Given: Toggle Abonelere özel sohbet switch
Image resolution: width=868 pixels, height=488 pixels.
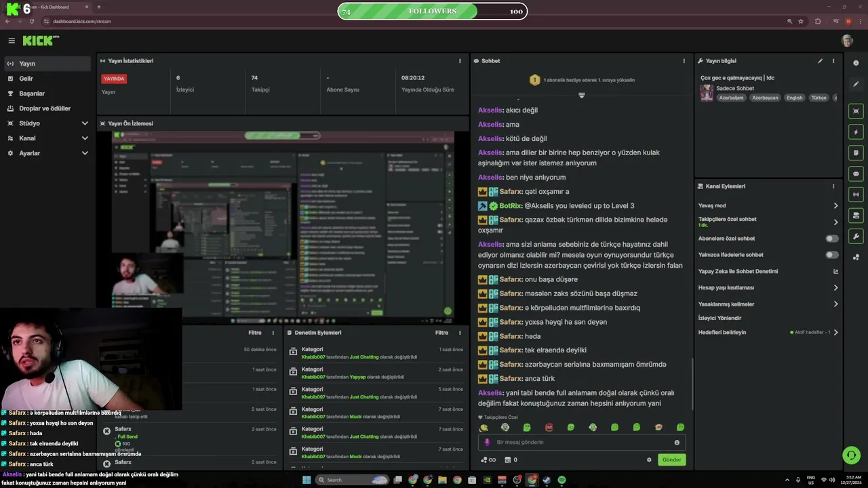Looking at the screenshot, I should tap(832, 239).
